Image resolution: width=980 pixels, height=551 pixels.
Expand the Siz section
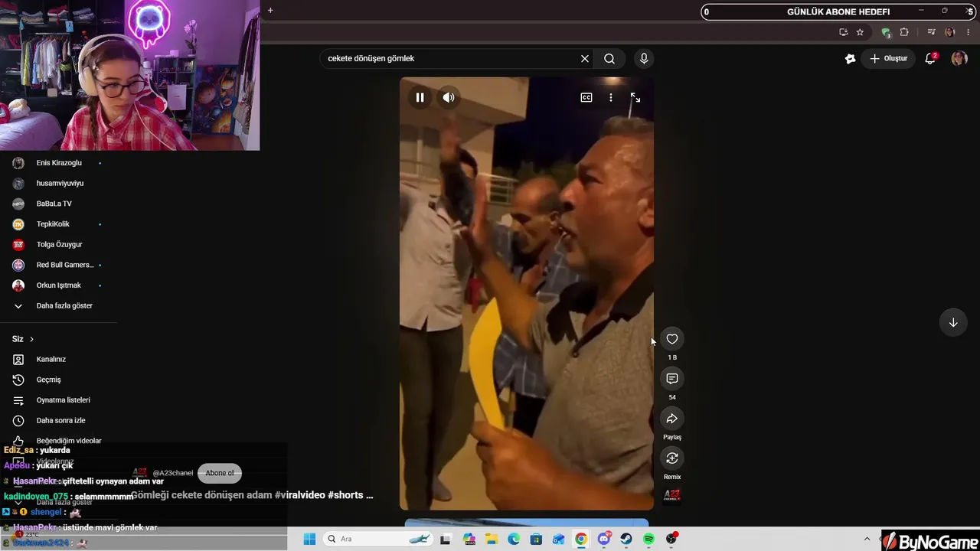pos(23,339)
